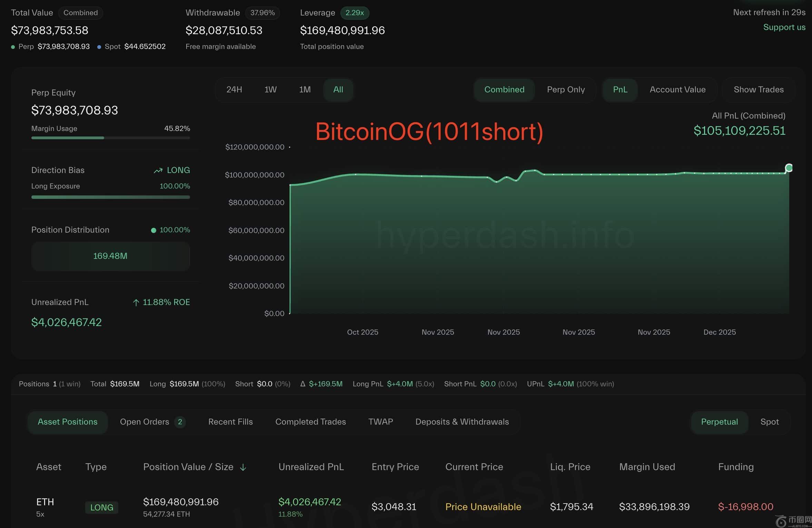The width and height of the screenshot is (812, 528).
Task: Select the 1W time range
Action: pyautogui.click(x=270, y=90)
